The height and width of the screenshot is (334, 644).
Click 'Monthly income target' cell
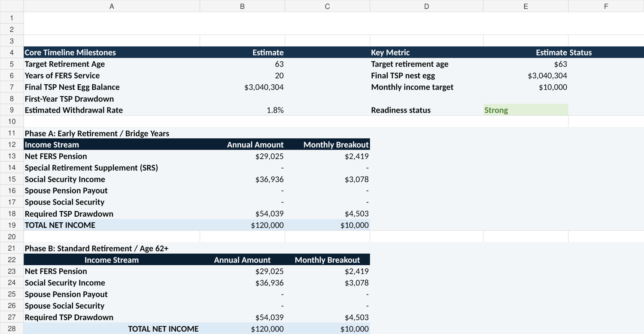pos(426,87)
